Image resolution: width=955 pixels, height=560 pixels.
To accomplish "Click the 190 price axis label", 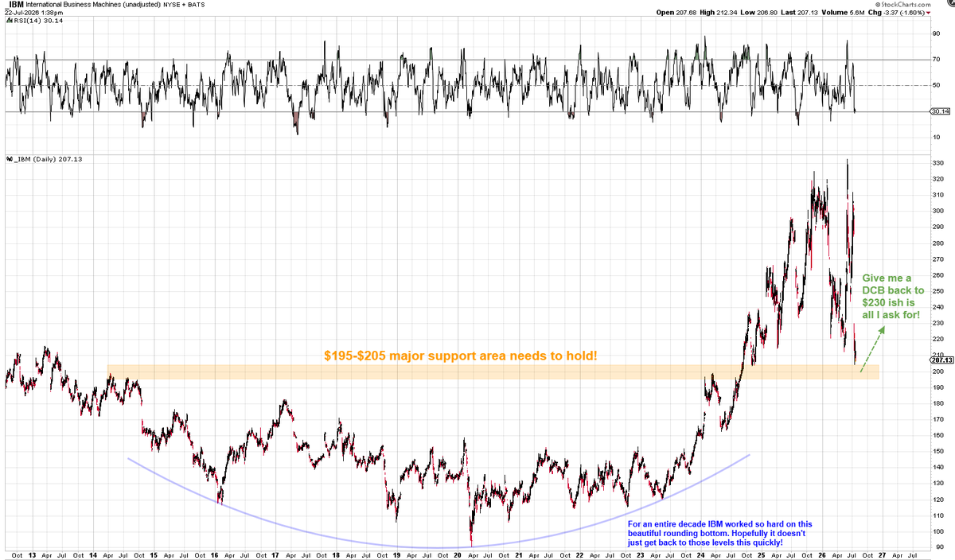I will click(x=937, y=387).
